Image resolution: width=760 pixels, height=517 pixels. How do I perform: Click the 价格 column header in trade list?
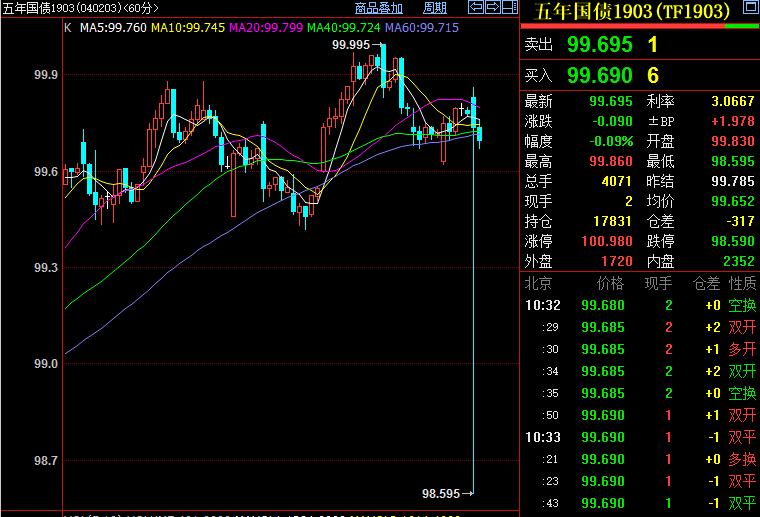click(x=609, y=284)
